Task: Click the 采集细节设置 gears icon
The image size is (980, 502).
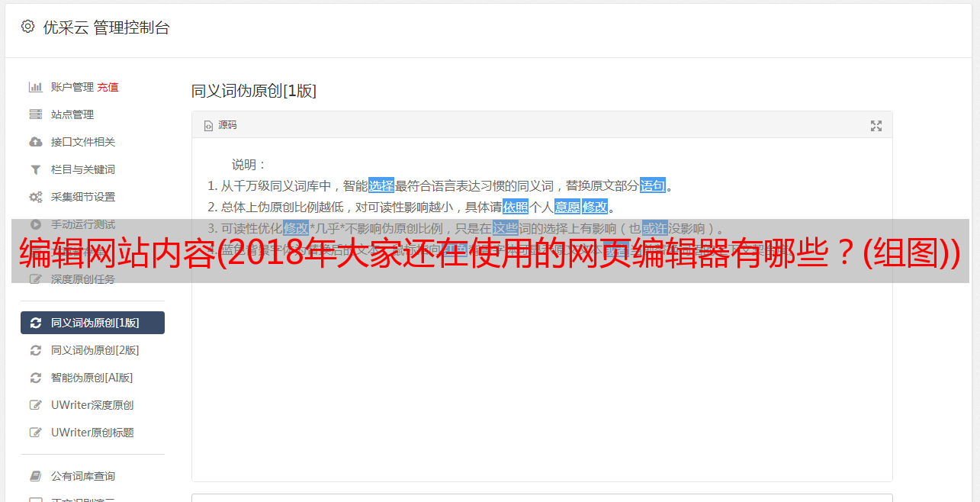Action: [x=35, y=197]
